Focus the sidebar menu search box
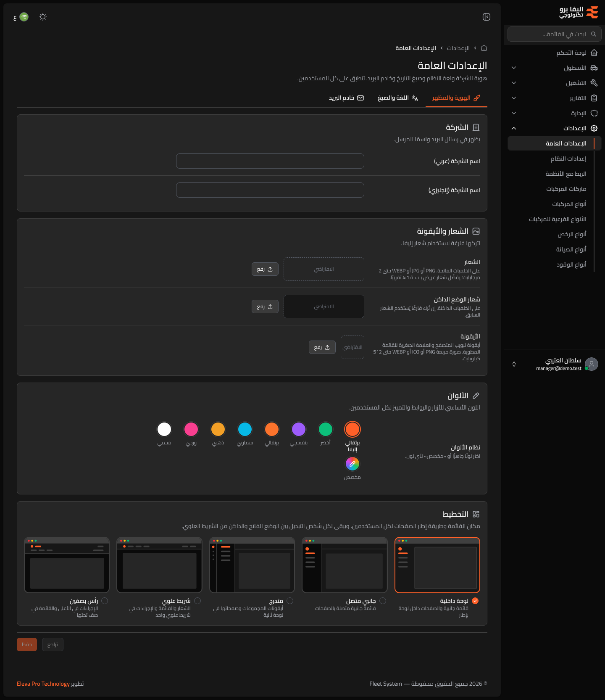This screenshot has width=605, height=700. click(555, 34)
